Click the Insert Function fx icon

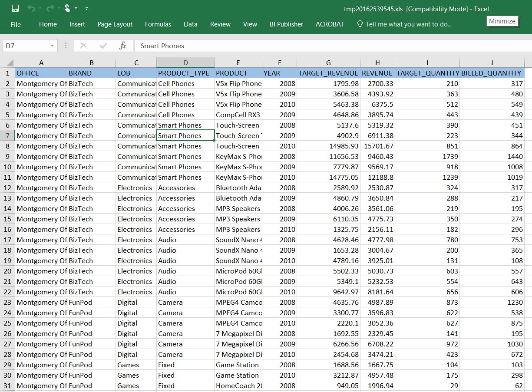click(x=122, y=46)
